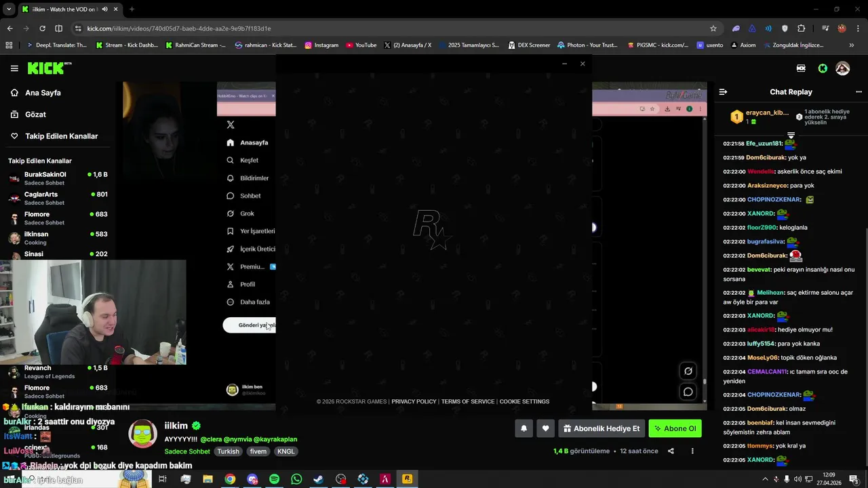Image resolution: width=868 pixels, height=488 pixels.
Task: Select the Turkish tag
Action: pyautogui.click(x=228, y=451)
